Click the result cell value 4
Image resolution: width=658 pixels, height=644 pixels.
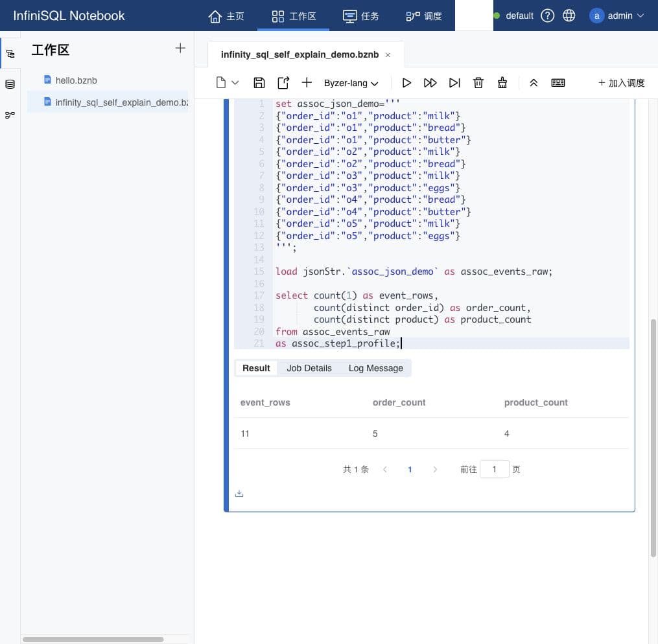pyautogui.click(x=506, y=433)
